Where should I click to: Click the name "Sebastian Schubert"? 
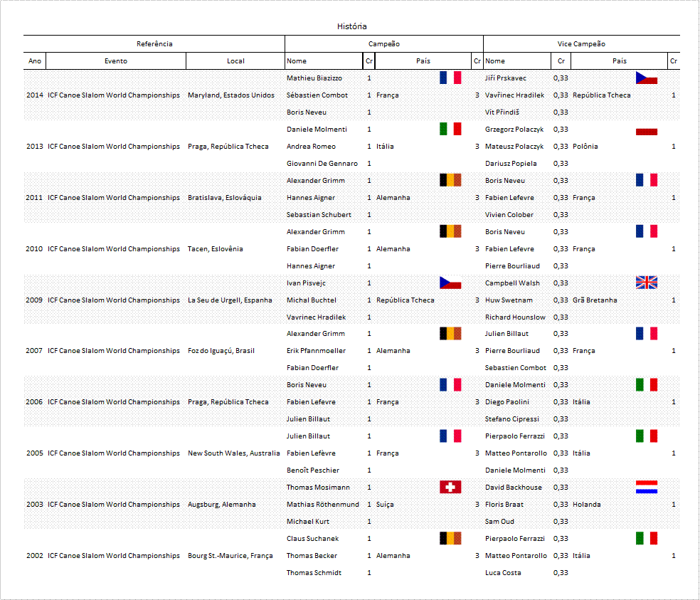pos(319,214)
